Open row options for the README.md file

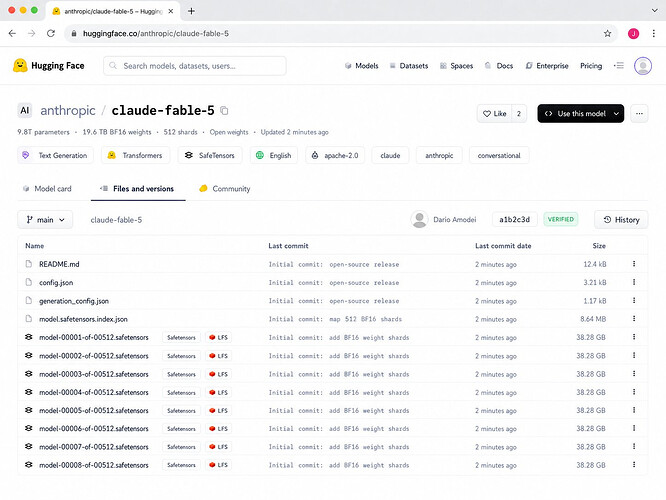point(634,264)
